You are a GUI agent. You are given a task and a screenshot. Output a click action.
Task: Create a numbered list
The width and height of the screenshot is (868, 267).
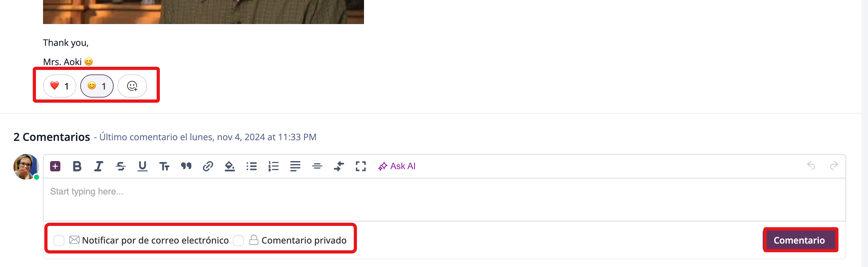click(273, 166)
